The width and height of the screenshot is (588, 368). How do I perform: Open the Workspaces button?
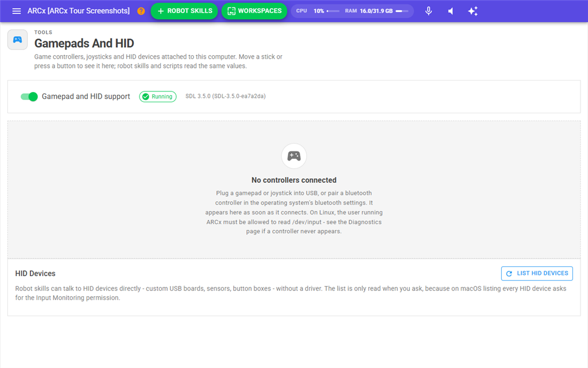point(254,11)
